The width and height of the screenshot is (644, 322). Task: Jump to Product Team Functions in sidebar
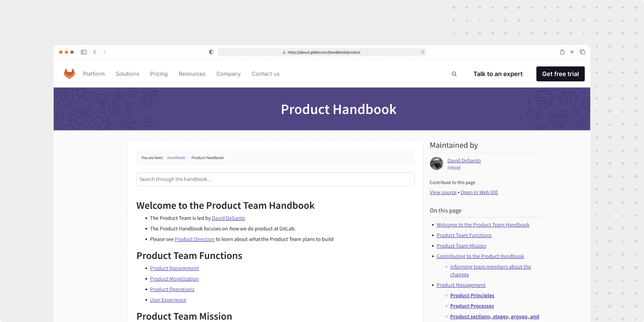click(464, 235)
